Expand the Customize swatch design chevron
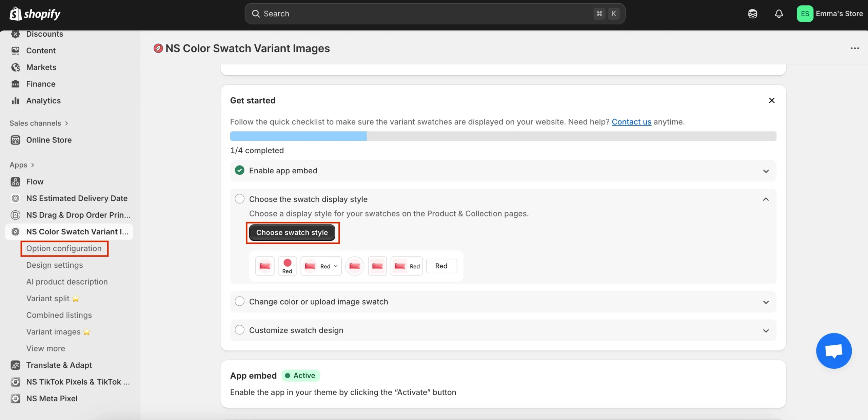This screenshot has width=868, height=420. point(766,331)
